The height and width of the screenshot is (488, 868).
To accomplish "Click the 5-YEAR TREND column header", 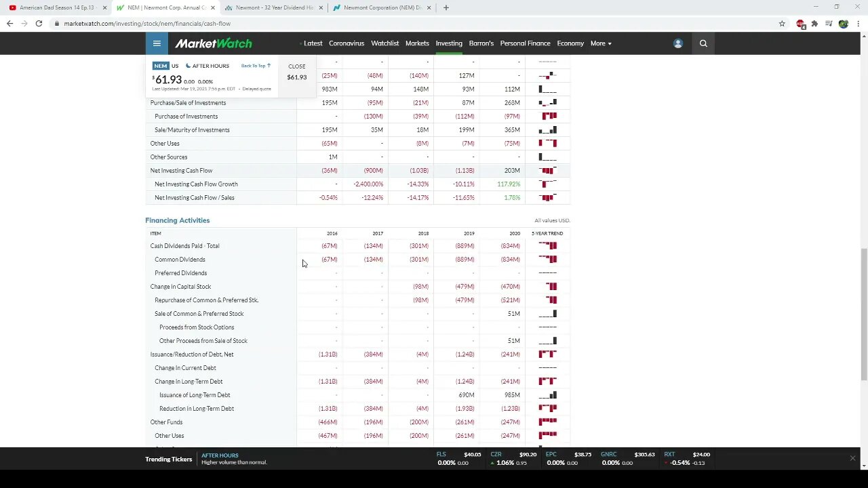I will pos(547,233).
